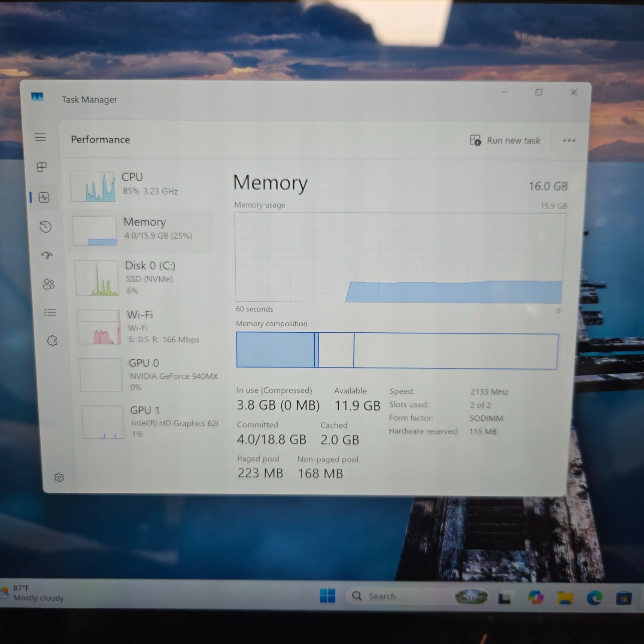The image size is (644, 644).
Task: Click the 'SODIMM' form factor value
Action: [486, 418]
